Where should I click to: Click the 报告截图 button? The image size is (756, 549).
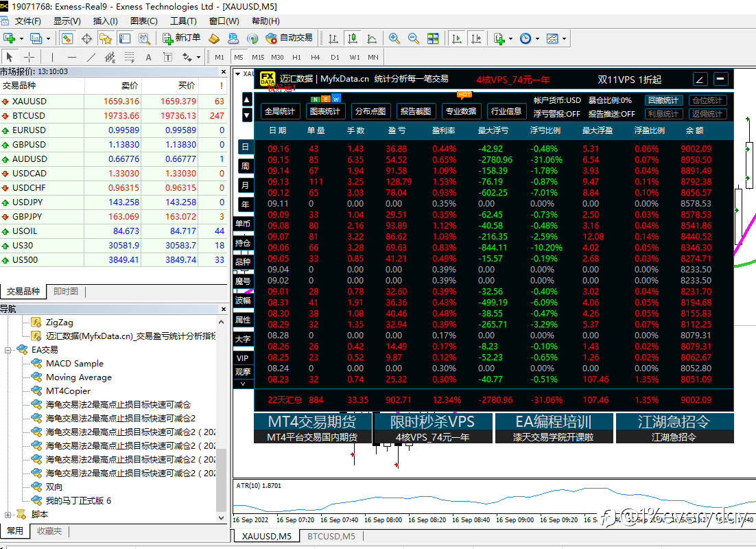point(416,111)
